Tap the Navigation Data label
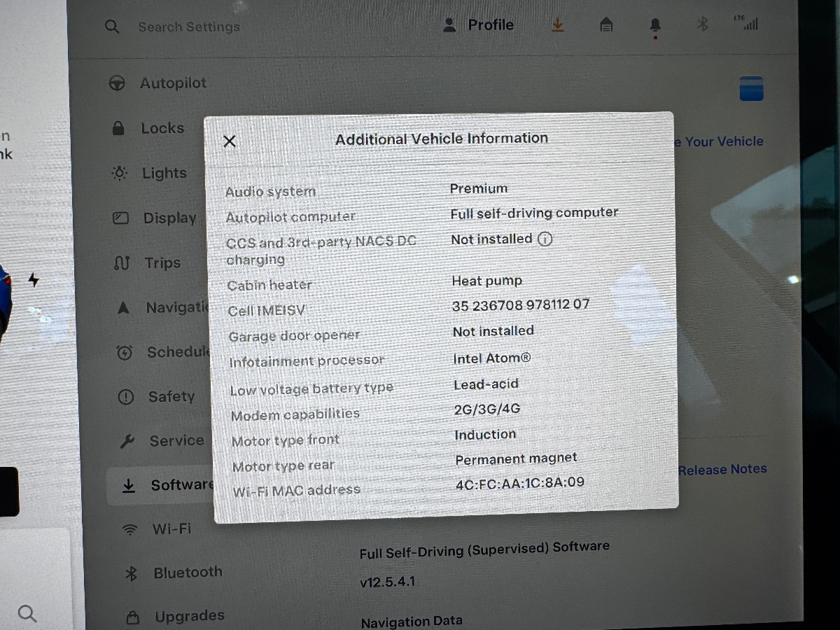840x630 pixels. click(412, 621)
